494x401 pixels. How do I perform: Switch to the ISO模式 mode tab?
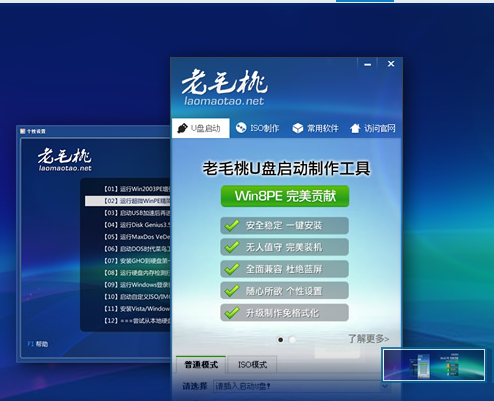coord(252,364)
